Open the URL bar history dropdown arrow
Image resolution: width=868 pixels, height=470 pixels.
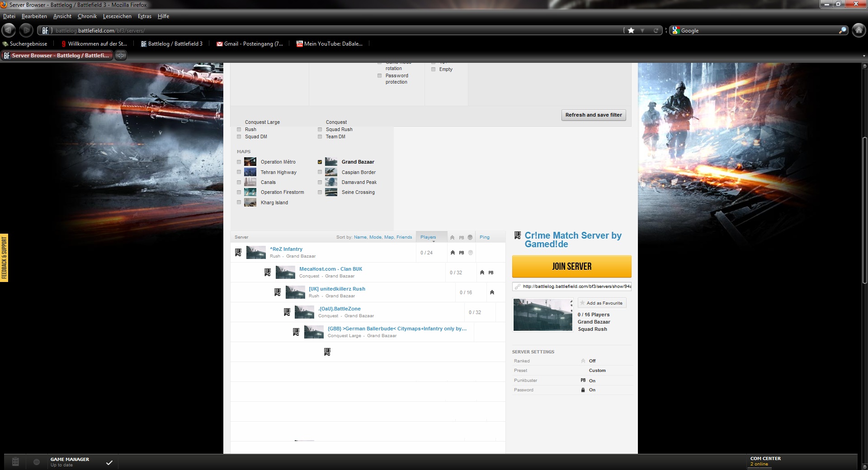click(x=642, y=31)
